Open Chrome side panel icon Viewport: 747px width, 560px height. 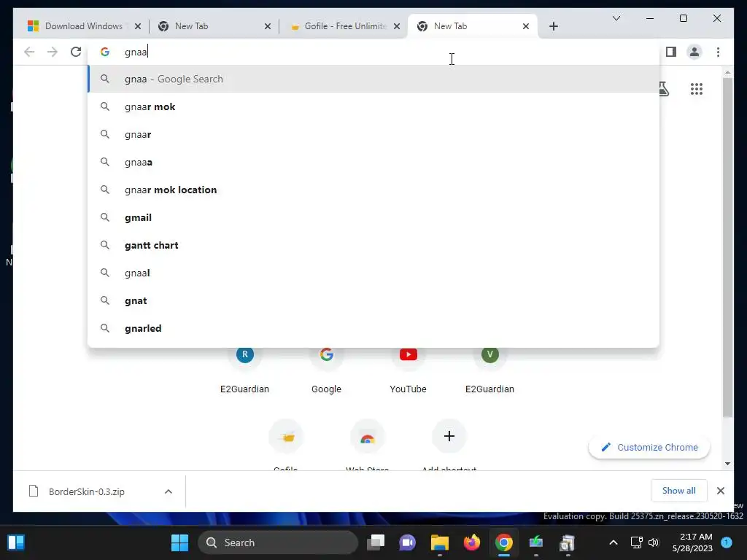click(x=671, y=52)
